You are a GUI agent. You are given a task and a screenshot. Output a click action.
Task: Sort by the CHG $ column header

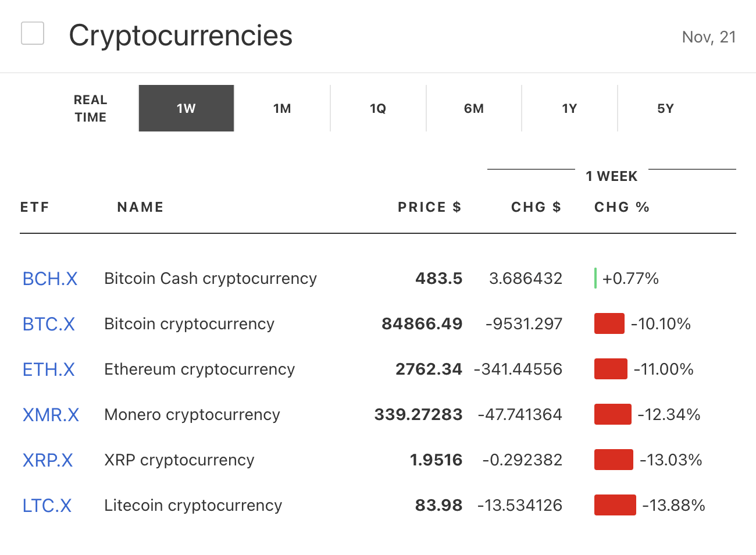(536, 207)
